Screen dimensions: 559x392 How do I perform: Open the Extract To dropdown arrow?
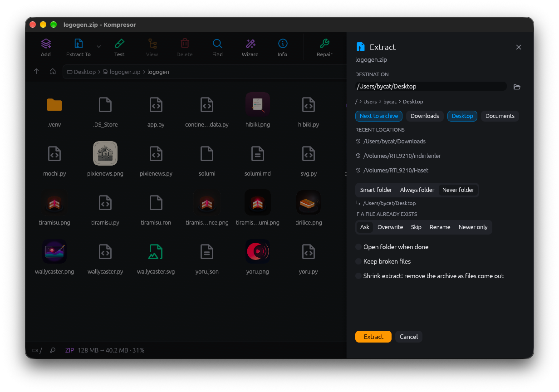pyautogui.click(x=99, y=46)
